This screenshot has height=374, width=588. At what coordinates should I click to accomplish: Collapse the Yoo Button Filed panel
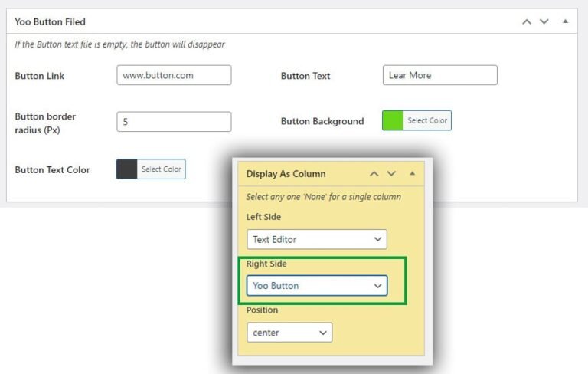click(565, 21)
